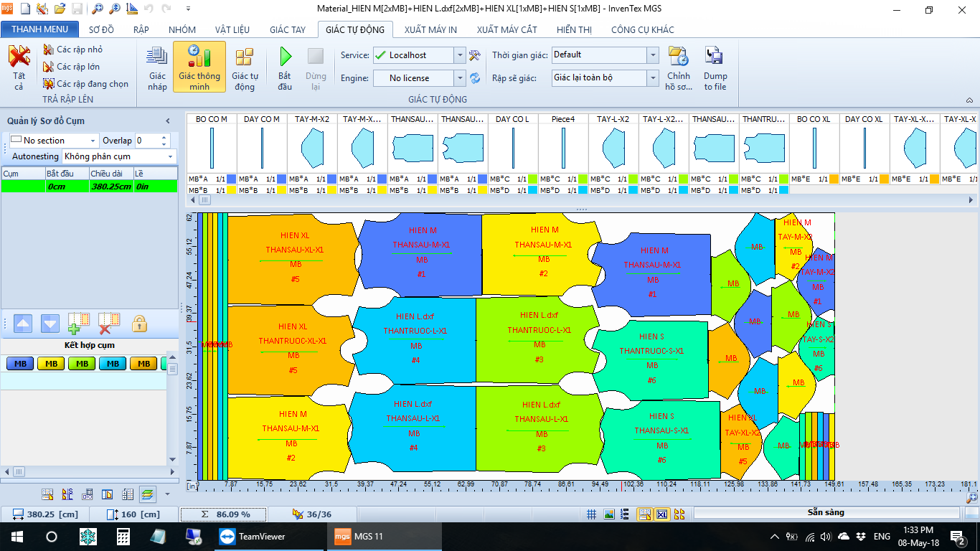Click the 'DAY CO L' piece thumbnail
This screenshot has height=551, width=980.
click(513, 149)
